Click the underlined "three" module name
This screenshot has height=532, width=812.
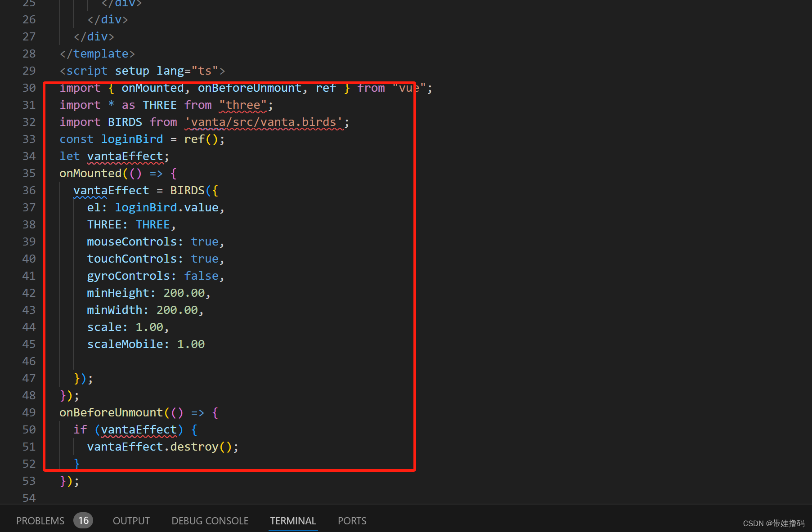(x=242, y=105)
